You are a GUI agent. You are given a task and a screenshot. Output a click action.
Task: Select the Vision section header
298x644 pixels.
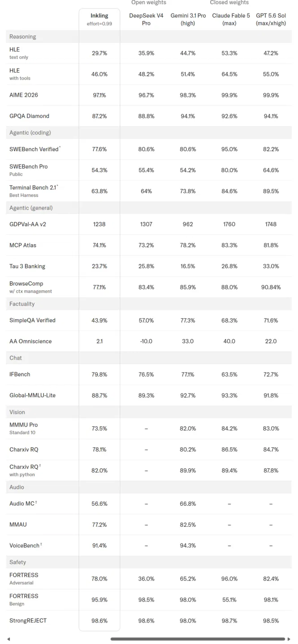[x=149, y=412]
